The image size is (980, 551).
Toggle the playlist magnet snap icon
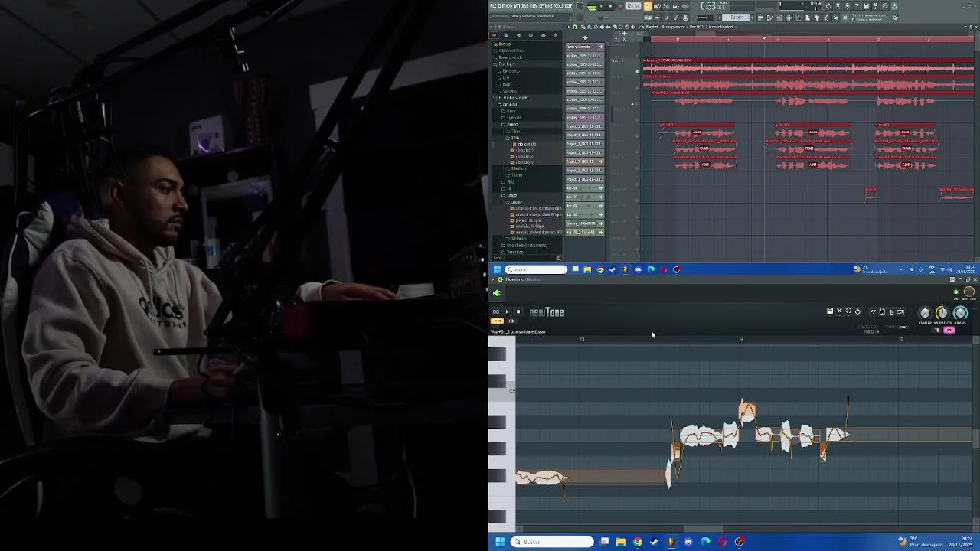point(574,27)
